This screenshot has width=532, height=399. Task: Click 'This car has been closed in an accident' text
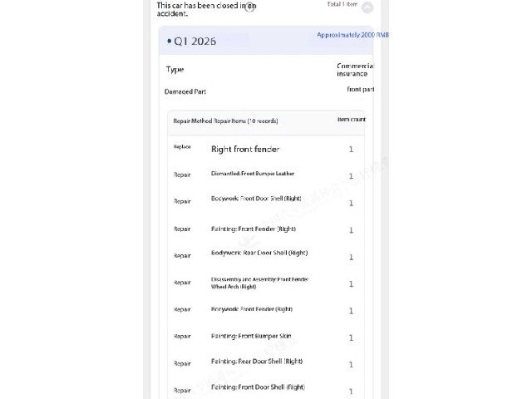(x=206, y=9)
